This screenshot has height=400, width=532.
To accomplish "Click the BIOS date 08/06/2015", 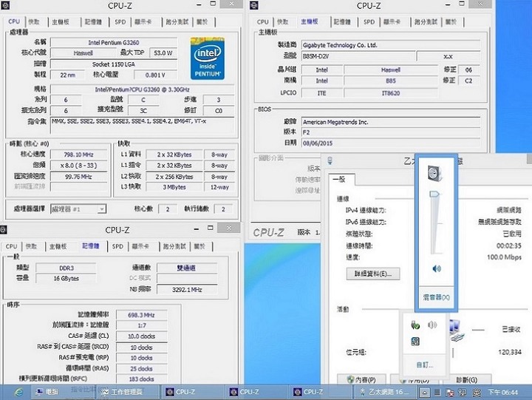I will 391,143.
